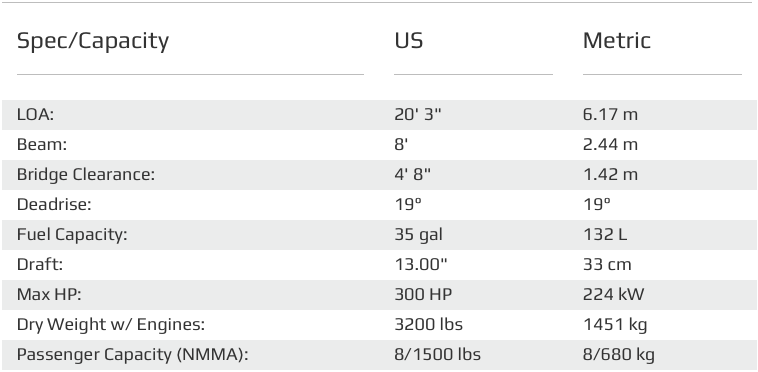Click the 20' 3" LOA value
Viewport: 758px width, 372px height.
click(418, 115)
